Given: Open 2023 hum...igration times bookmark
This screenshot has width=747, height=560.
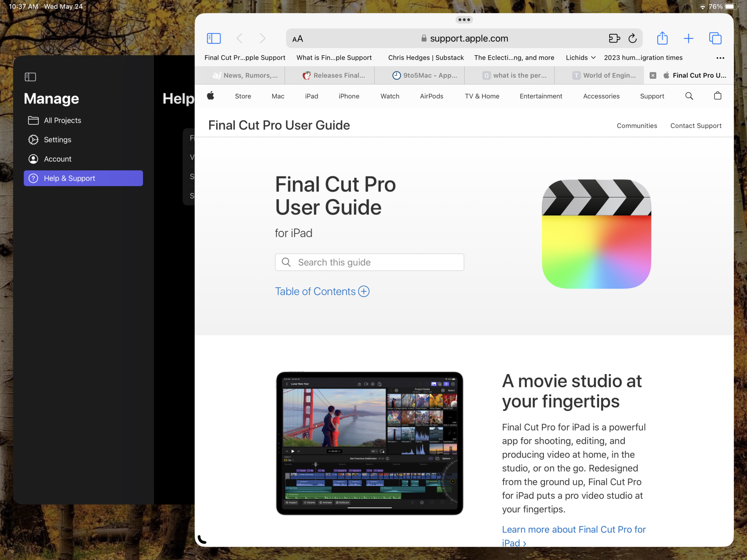Looking at the screenshot, I should pyautogui.click(x=643, y=57).
